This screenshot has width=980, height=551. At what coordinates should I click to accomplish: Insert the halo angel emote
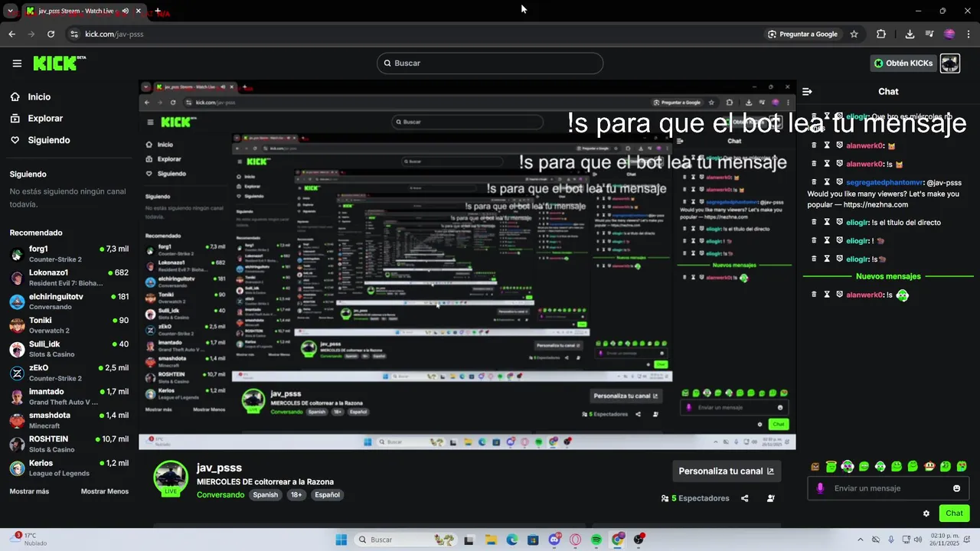831,466
